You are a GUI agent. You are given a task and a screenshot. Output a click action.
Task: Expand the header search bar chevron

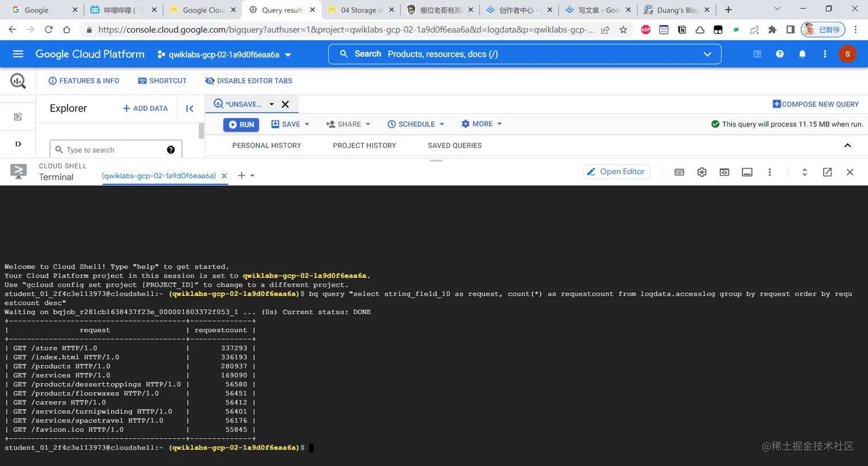[707, 54]
